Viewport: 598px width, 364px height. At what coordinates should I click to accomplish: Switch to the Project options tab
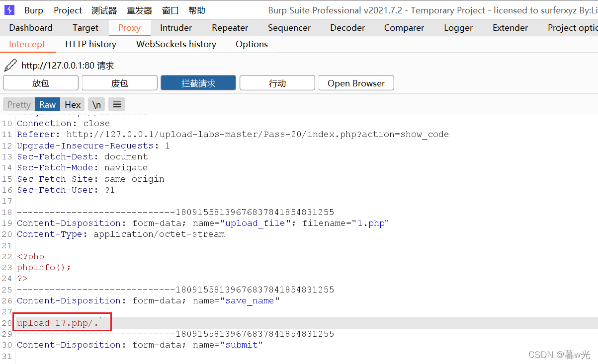point(573,28)
